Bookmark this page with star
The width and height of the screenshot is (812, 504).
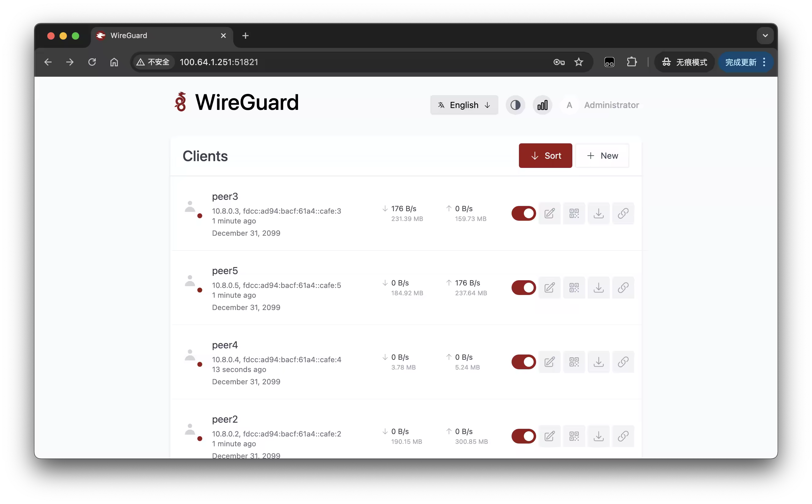coord(579,62)
